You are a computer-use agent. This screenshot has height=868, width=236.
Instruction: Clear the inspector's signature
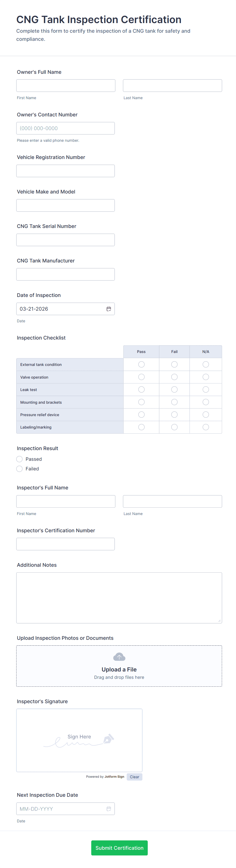pos(134,777)
